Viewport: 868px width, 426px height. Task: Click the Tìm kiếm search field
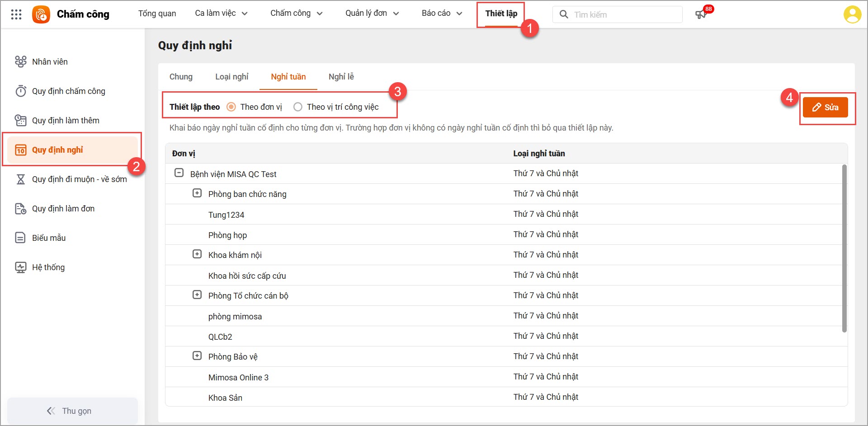(x=624, y=14)
